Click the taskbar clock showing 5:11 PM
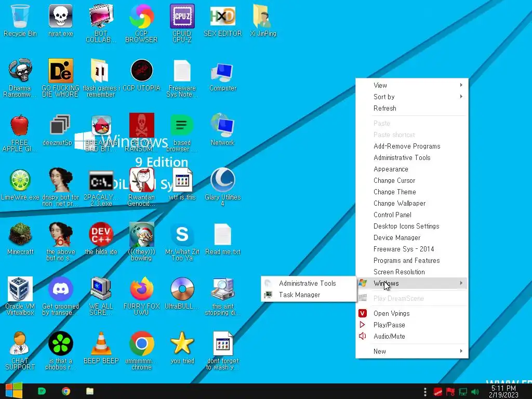Screen dimensions: 532x399 tap(503, 392)
